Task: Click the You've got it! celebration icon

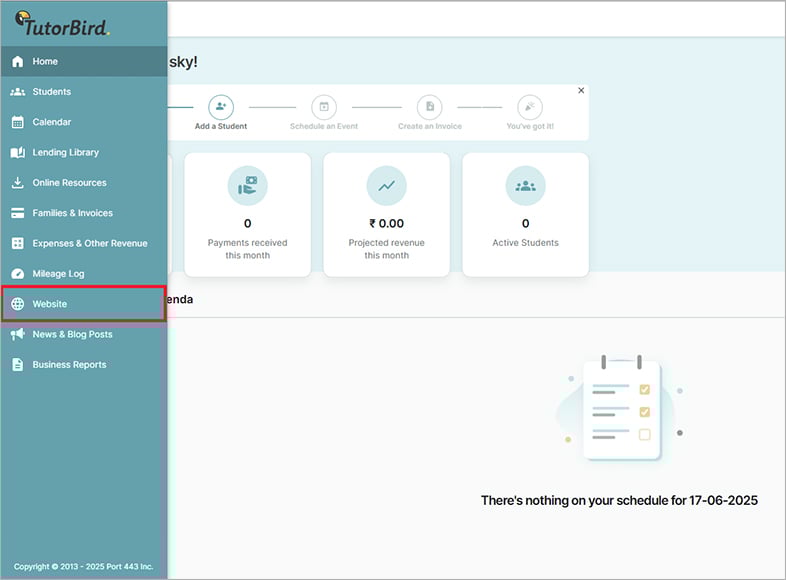Action: [530, 107]
